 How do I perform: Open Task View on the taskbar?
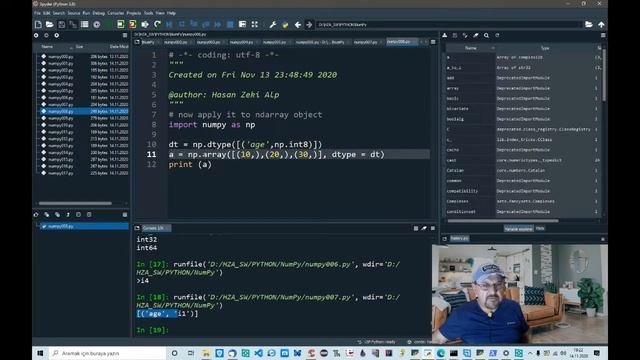click(190, 353)
